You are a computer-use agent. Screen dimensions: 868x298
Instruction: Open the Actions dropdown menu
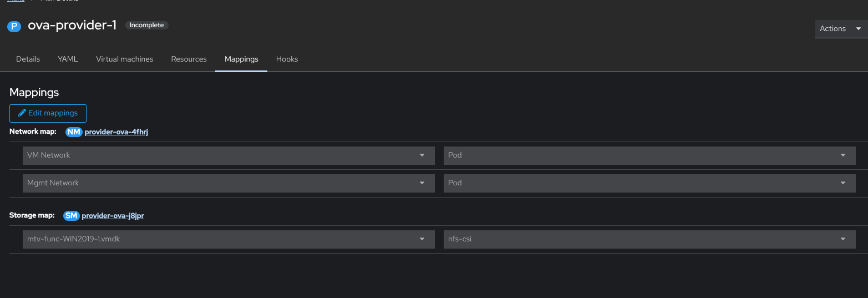(x=840, y=29)
